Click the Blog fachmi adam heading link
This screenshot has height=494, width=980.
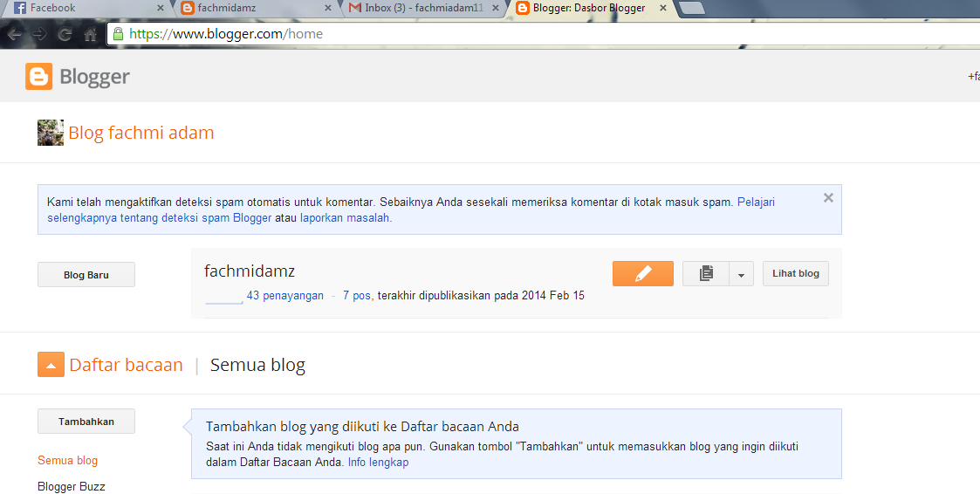click(x=141, y=133)
